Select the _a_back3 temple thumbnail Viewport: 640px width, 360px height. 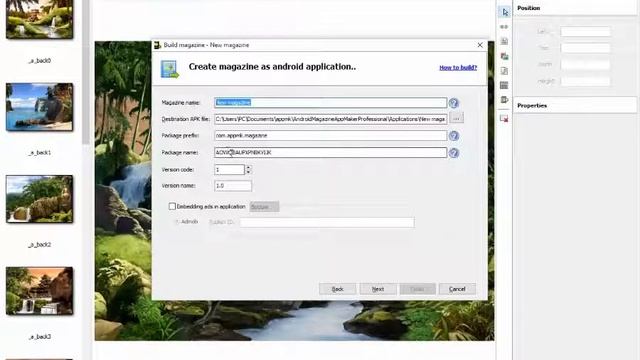click(x=40, y=291)
